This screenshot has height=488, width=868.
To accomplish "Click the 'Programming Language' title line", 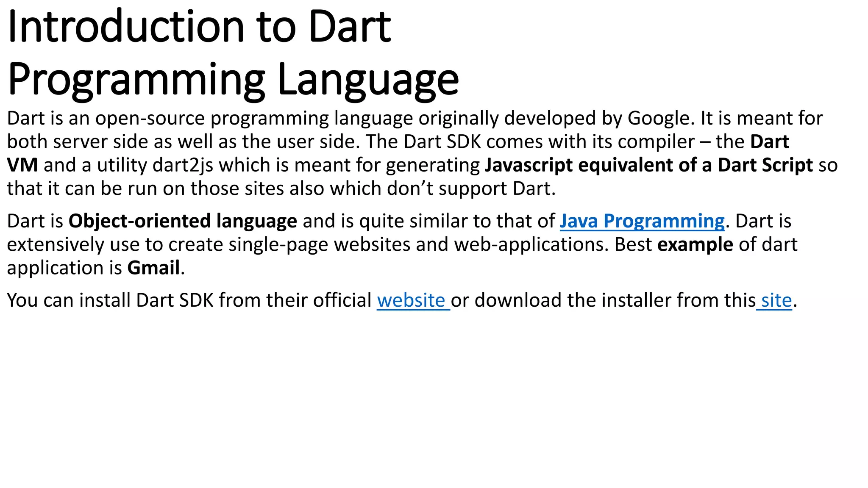I will pyautogui.click(x=233, y=79).
